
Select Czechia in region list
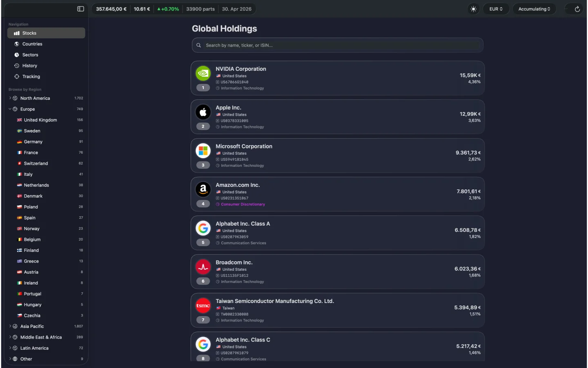click(46, 316)
